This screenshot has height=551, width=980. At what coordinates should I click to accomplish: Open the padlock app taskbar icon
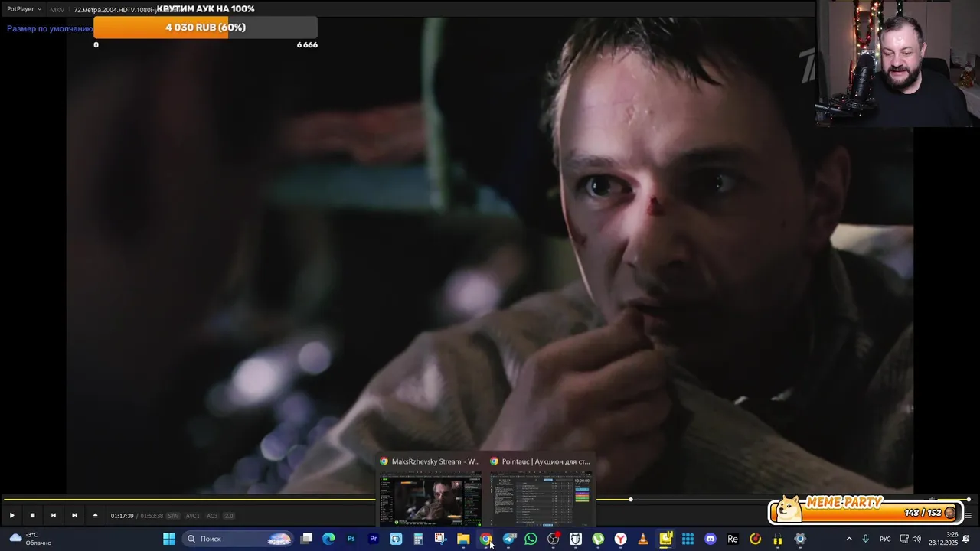[777, 539]
